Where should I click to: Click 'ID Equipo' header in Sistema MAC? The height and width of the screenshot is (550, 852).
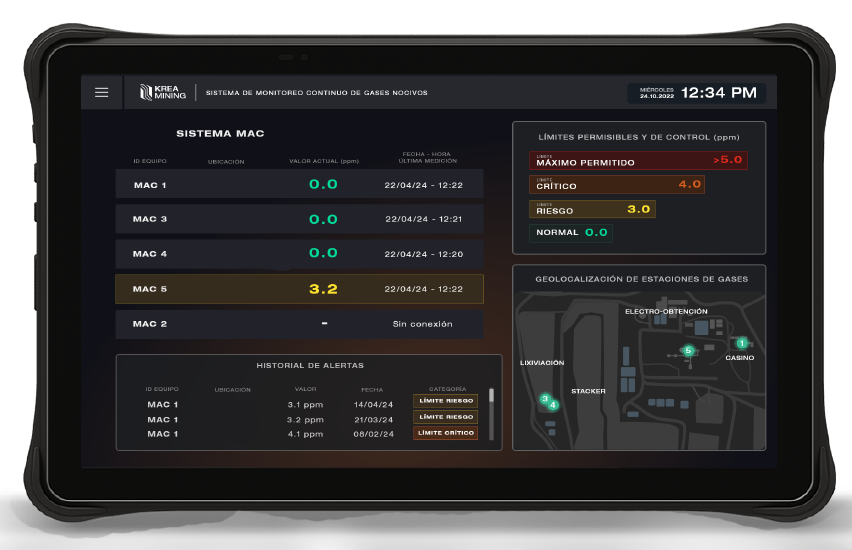pyautogui.click(x=150, y=161)
